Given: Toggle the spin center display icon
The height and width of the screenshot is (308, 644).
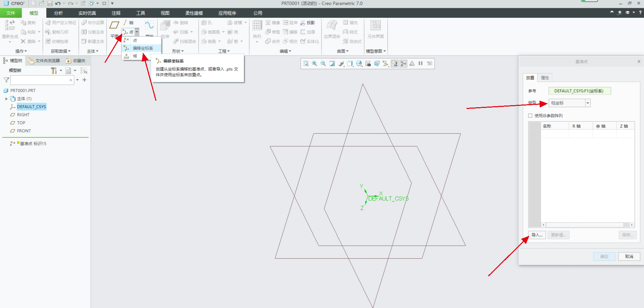Looking at the screenshot, I should pyautogui.click(x=403, y=64).
